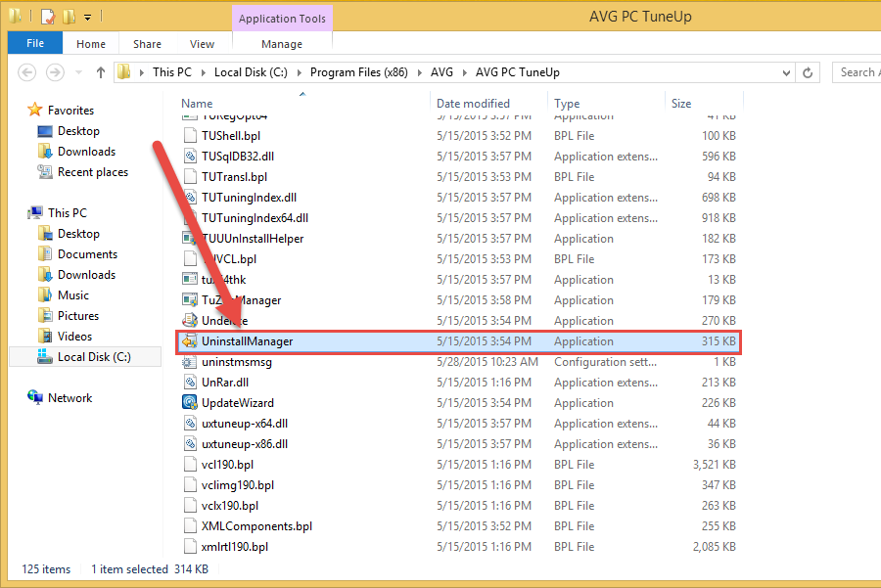Click the Local Disk (C:) drive icon
The image size is (881, 588).
click(x=45, y=357)
